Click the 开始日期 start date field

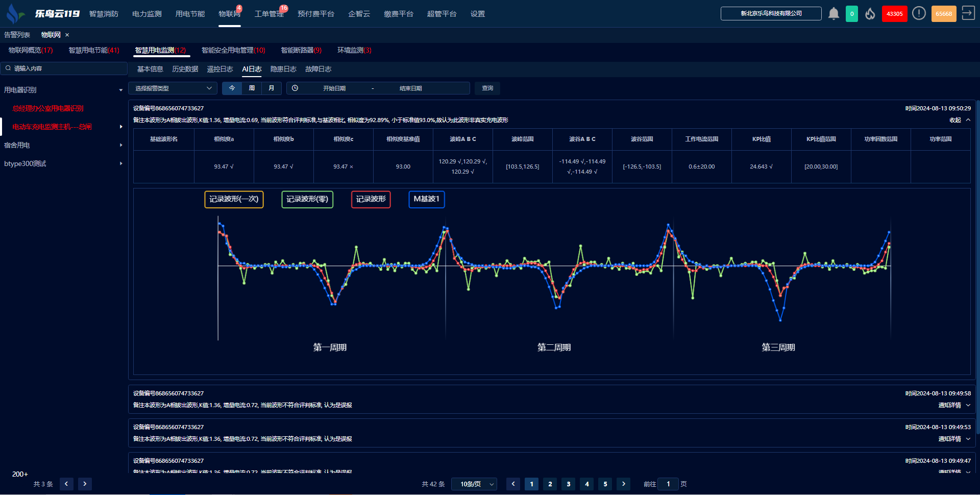click(x=334, y=88)
